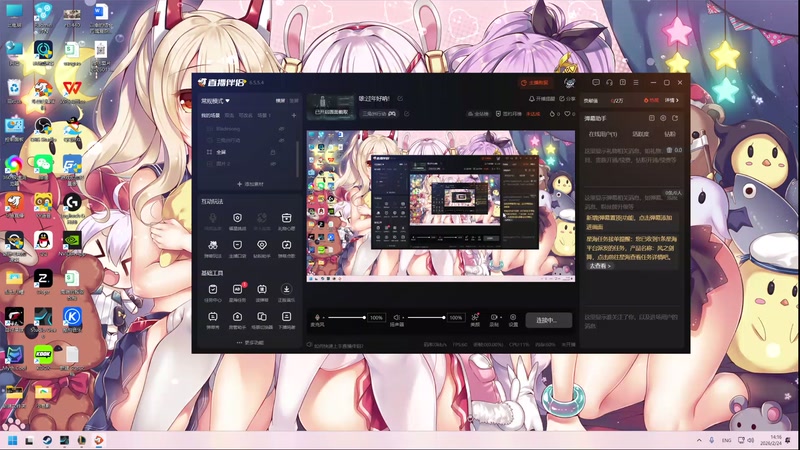Select the 我的场景 scene tab
This screenshot has height=450, width=800.
point(210,116)
